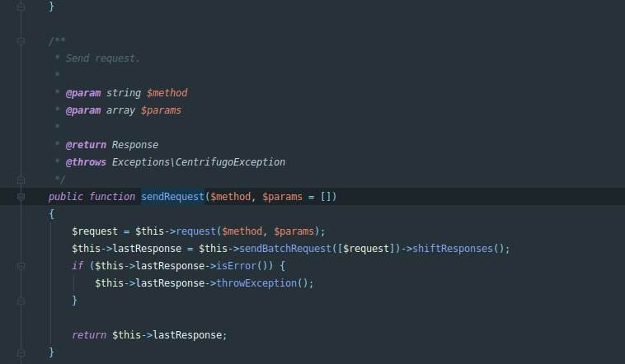Click '[$request]' argument inside sendBatchRequest
Image resolution: width=625 pixels, height=364 pixels.
(x=366, y=249)
